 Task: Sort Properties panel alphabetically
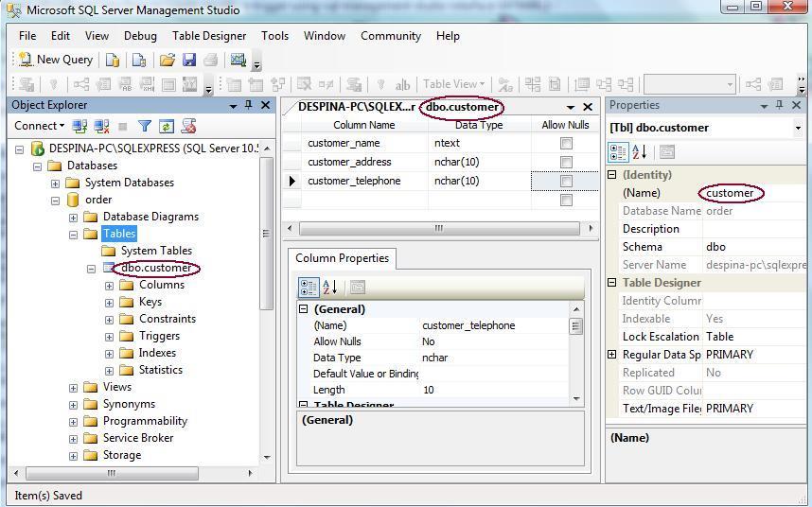coord(640,152)
